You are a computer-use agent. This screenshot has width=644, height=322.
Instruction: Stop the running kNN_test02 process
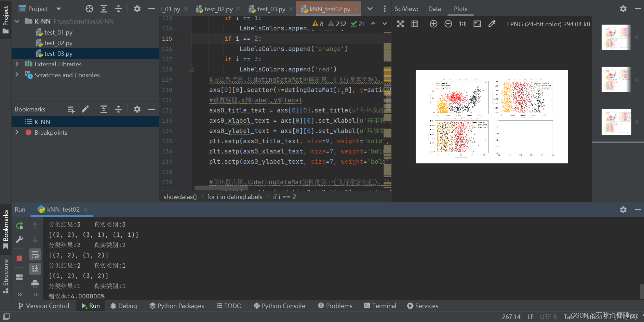tap(19, 259)
